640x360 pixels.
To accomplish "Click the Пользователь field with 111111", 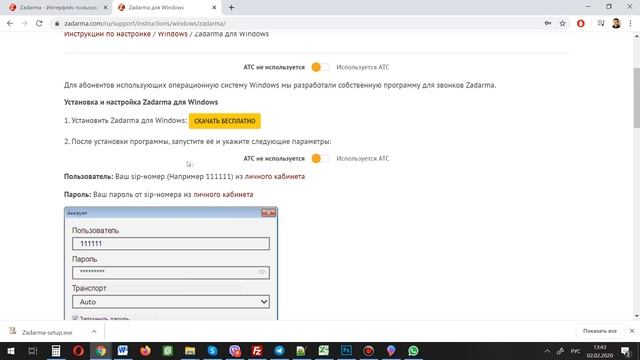I will pos(171,244).
